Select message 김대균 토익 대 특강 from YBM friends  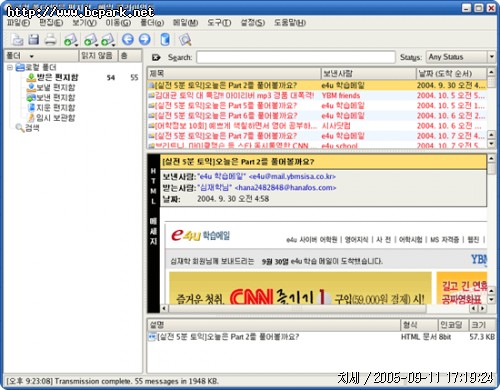coord(317,96)
